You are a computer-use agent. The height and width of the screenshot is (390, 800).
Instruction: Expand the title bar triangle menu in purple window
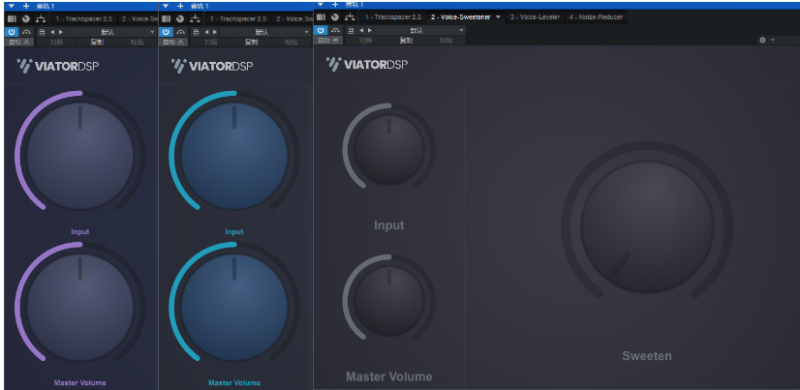tap(12, 6)
